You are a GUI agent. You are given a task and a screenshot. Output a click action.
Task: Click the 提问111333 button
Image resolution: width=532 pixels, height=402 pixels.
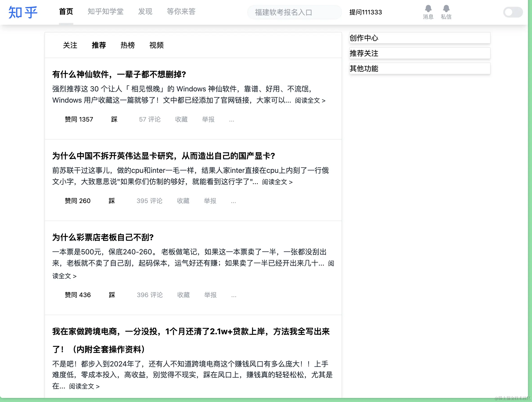pyautogui.click(x=365, y=12)
